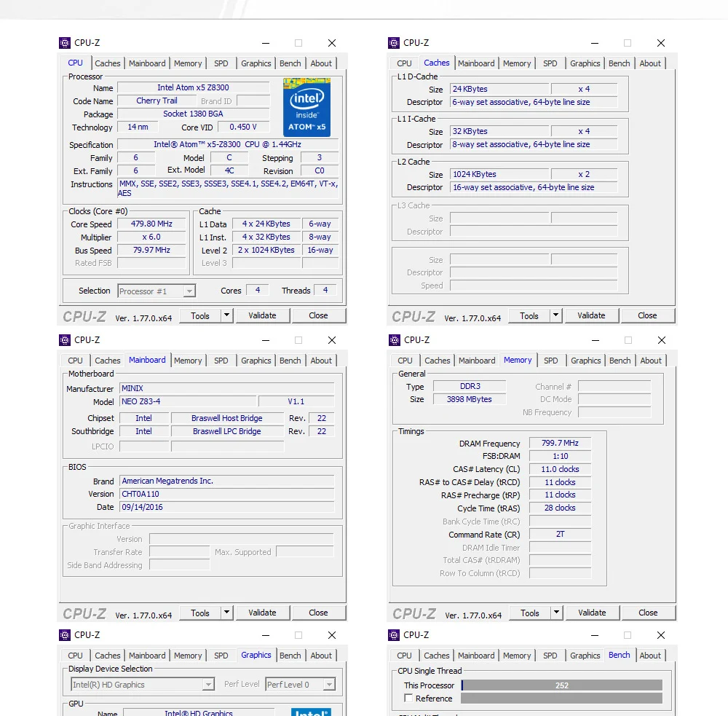The height and width of the screenshot is (716, 728).
Task: Click the Code Name value Cherry Trail
Action: (157, 101)
